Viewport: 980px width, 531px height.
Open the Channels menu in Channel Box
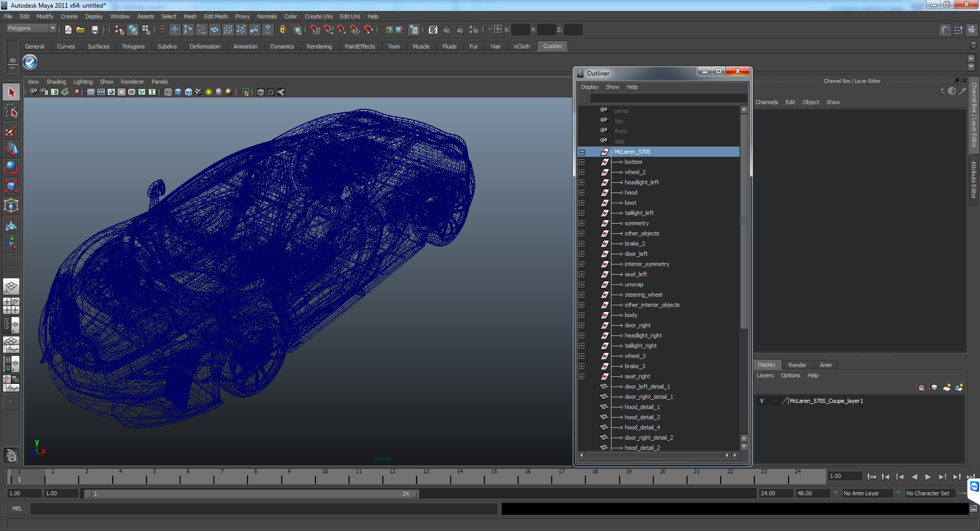[x=767, y=102]
